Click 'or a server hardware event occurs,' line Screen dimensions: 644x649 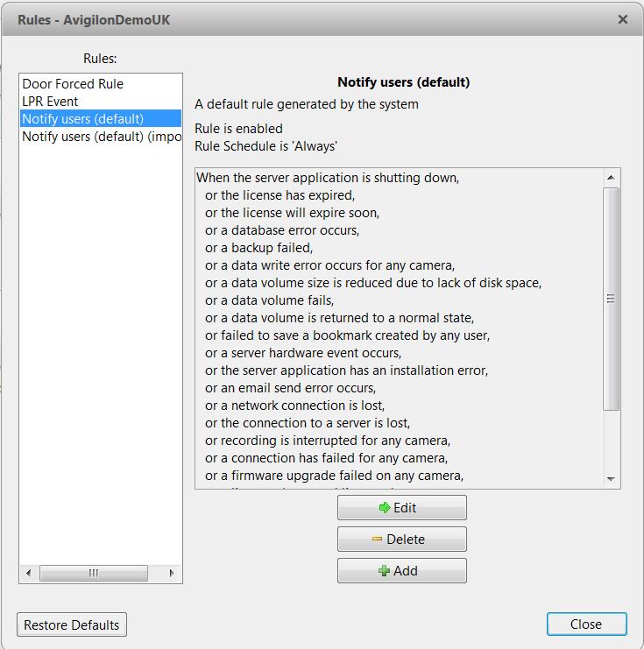point(303,353)
